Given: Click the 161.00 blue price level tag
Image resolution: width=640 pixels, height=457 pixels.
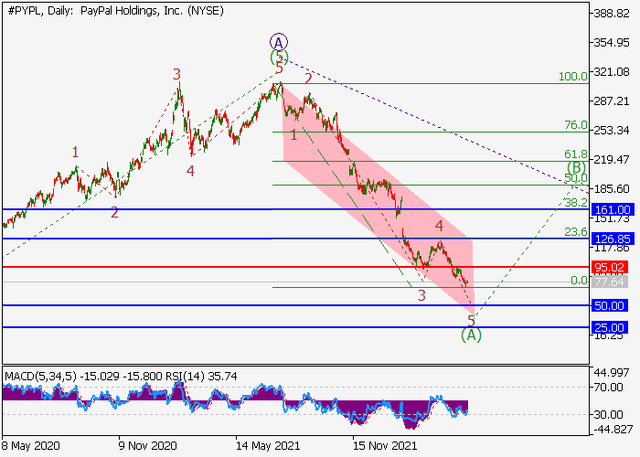Looking at the screenshot, I should [610, 210].
